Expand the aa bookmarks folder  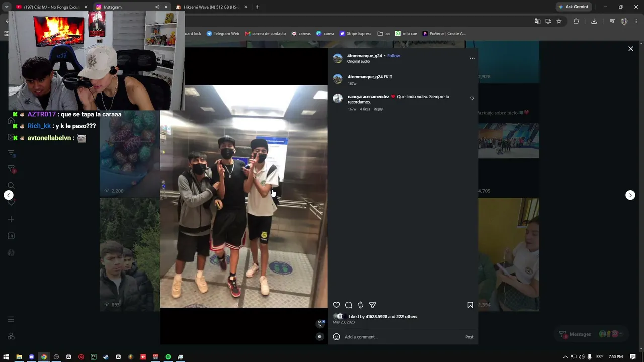[384, 34]
